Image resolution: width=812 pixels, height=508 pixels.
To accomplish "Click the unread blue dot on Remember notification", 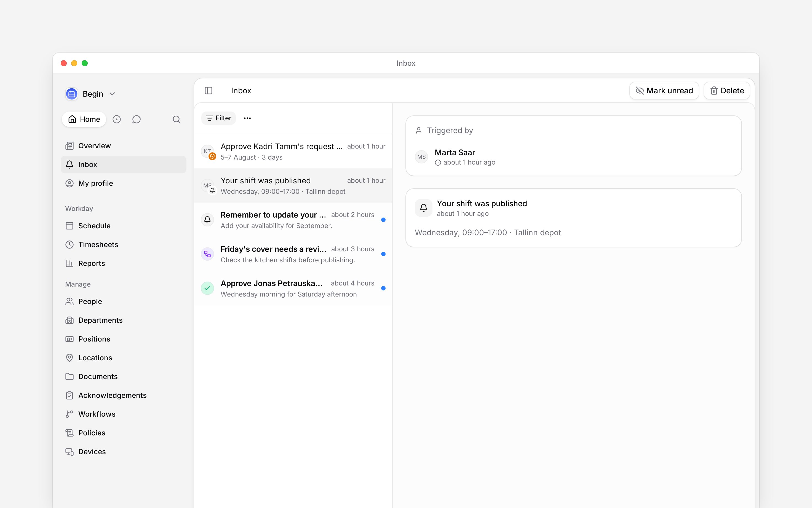I will (383, 220).
